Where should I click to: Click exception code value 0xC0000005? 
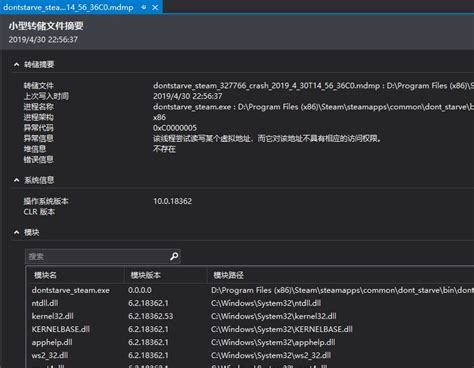[x=175, y=128]
